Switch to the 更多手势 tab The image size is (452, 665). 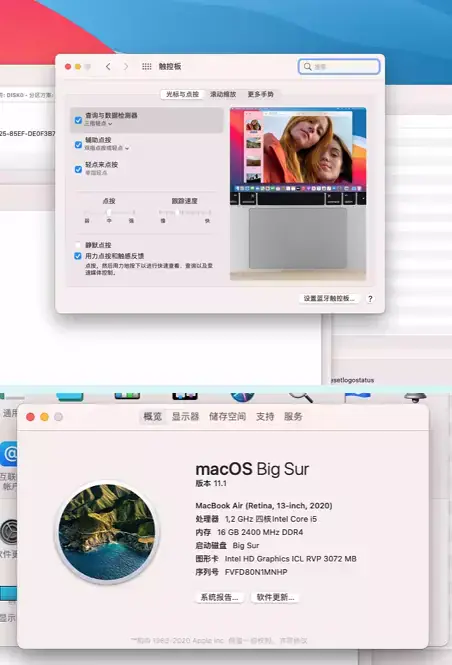(260, 94)
